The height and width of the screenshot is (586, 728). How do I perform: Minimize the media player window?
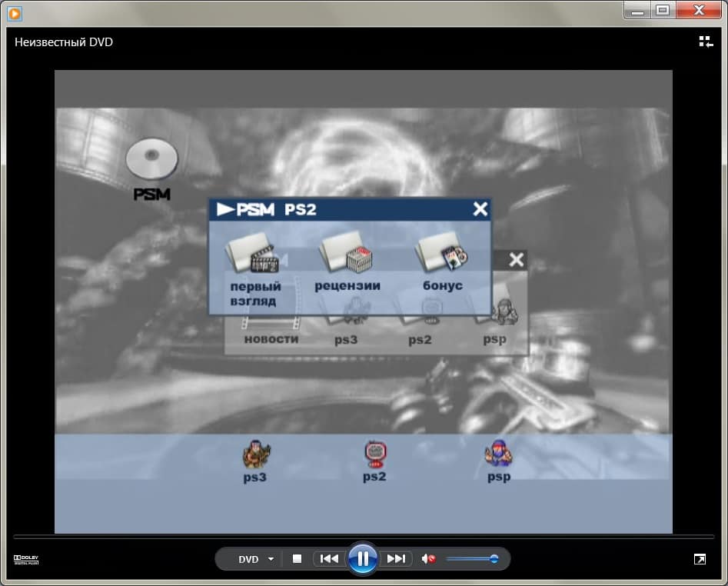[x=637, y=10]
